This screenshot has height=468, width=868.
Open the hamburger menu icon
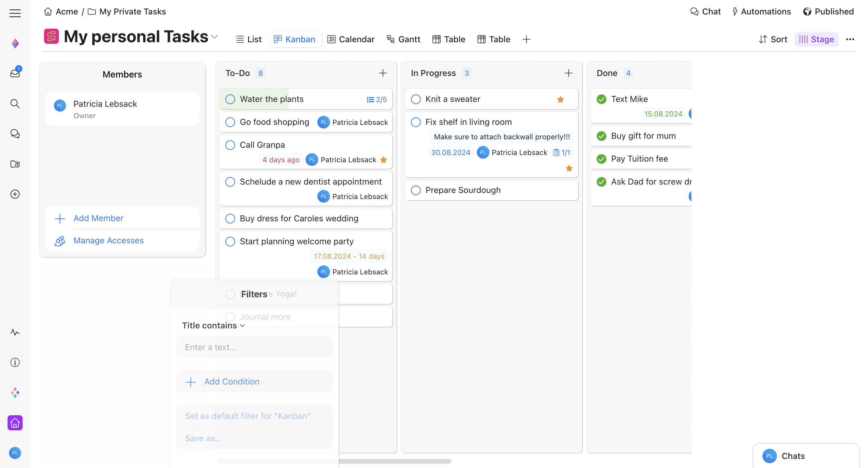pyautogui.click(x=15, y=13)
